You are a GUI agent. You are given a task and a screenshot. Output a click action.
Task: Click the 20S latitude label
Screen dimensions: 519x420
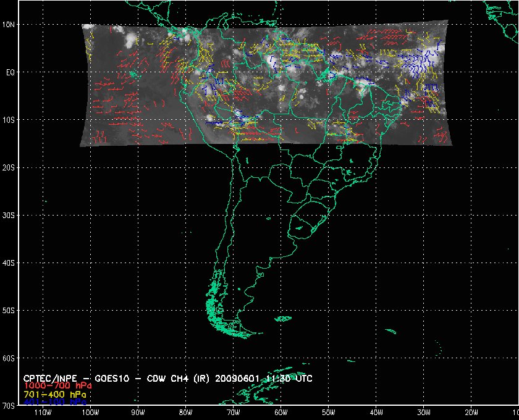pos(9,167)
